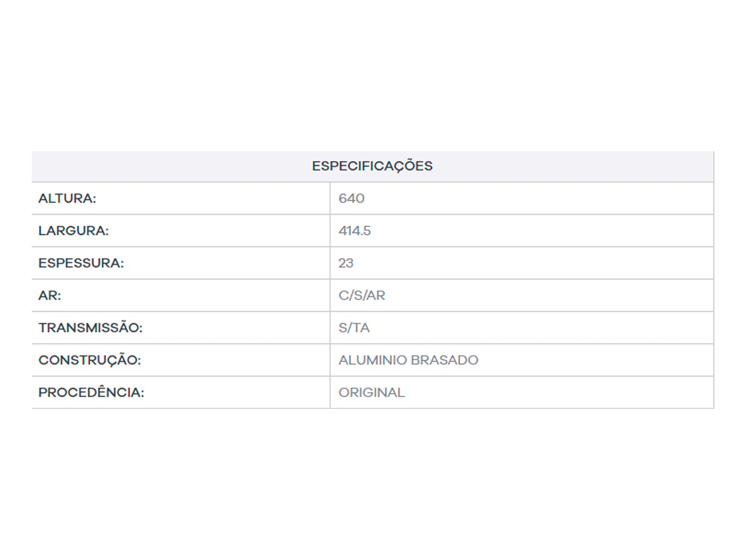
Task: Select the ALTURA label cell
Action: [67, 198]
